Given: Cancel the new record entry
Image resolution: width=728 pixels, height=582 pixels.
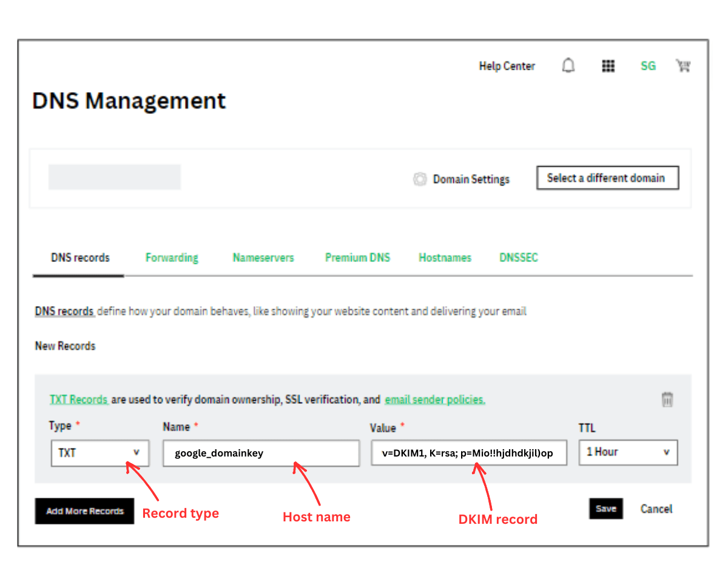Looking at the screenshot, I should coord(656,509).
